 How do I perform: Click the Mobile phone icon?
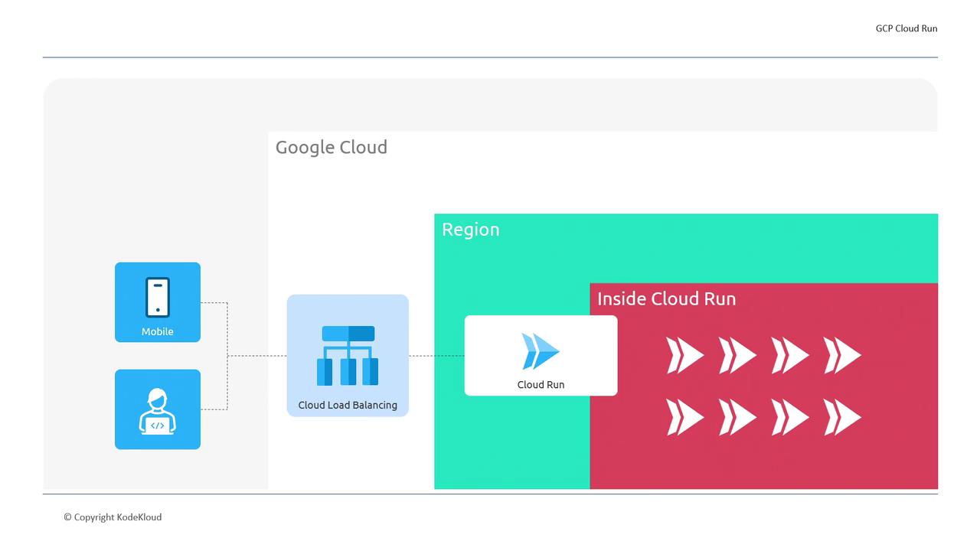(158, 297)
